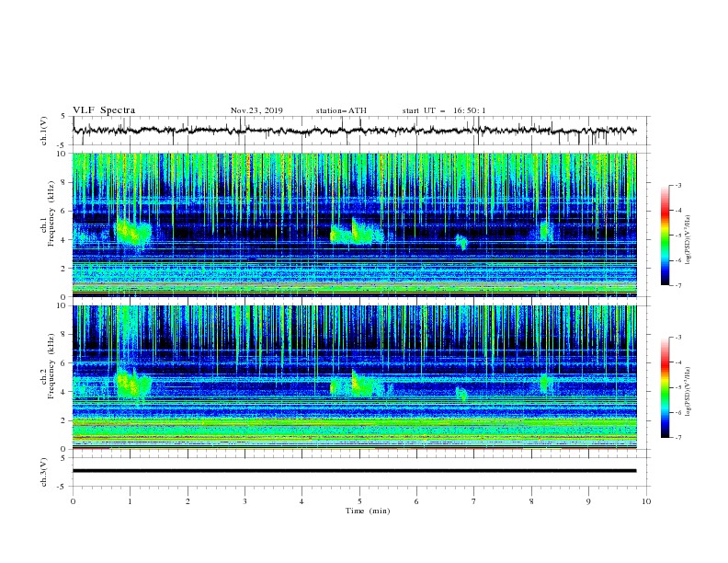Click the '-7' tick on ch.2 colorbar
This screenshot has height=563, width=728.
tap(678, 438)
